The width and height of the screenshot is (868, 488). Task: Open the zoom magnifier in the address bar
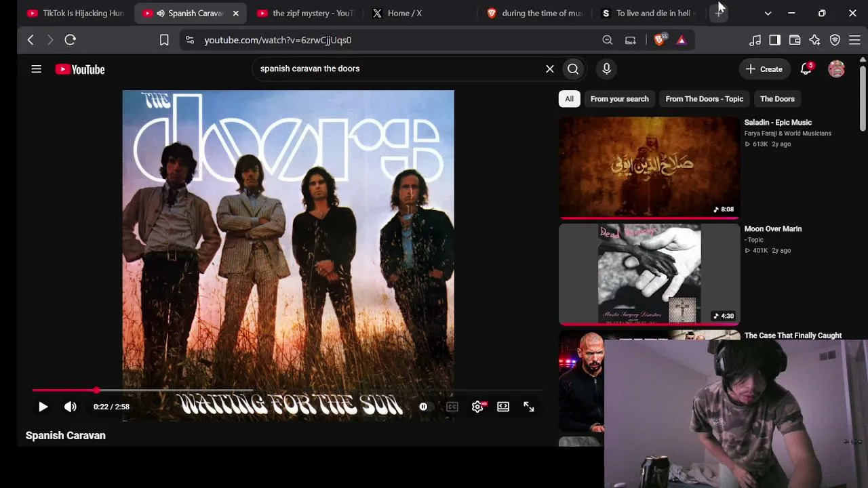click(608, 40)
